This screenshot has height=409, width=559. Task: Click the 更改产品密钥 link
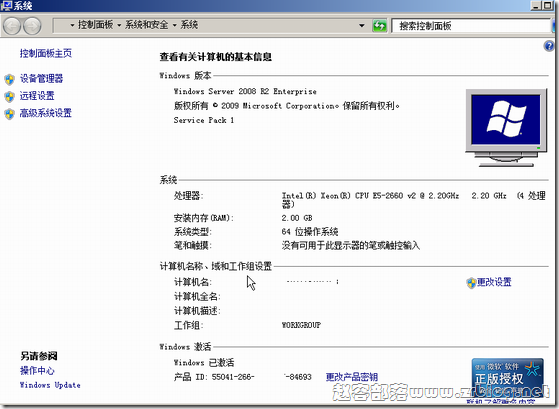352,377
